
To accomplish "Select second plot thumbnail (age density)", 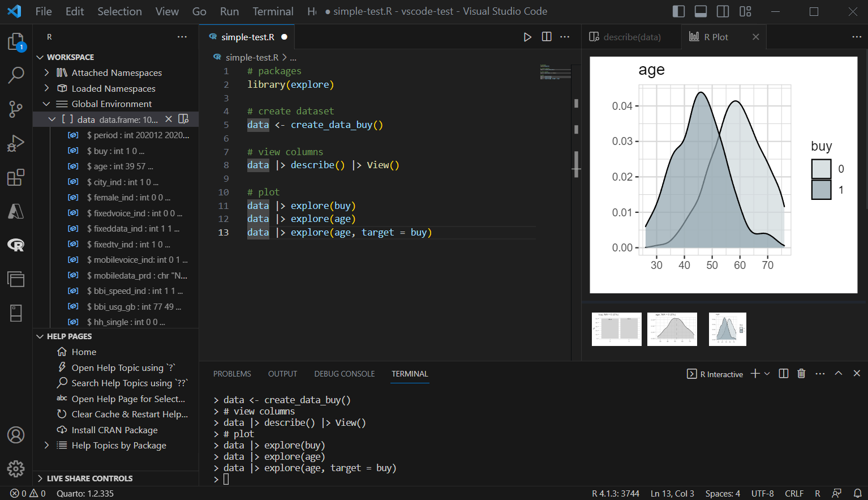I will tap(672, 329).
